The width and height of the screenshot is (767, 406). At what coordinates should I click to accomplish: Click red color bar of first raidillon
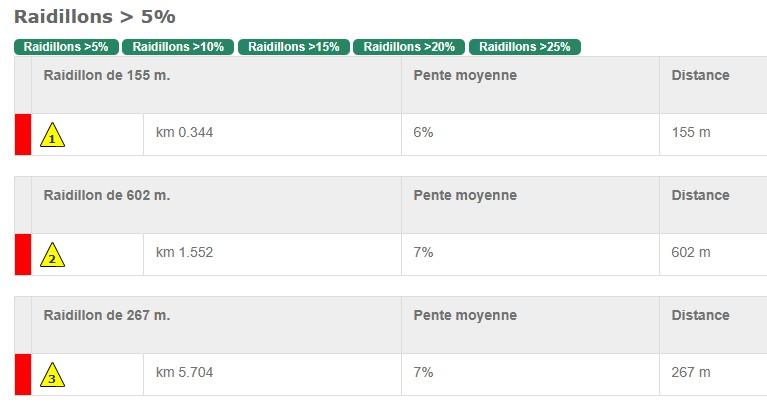23,134
